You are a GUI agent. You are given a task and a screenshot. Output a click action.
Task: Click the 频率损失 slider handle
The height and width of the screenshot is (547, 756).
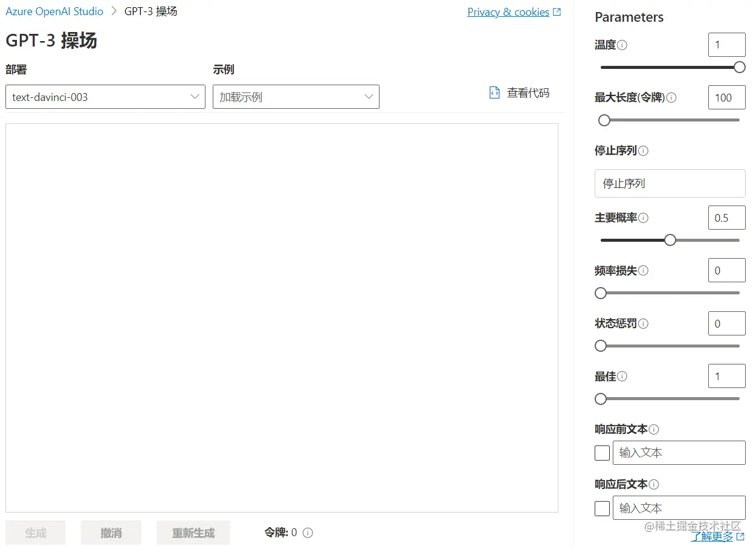pos(601,293)
